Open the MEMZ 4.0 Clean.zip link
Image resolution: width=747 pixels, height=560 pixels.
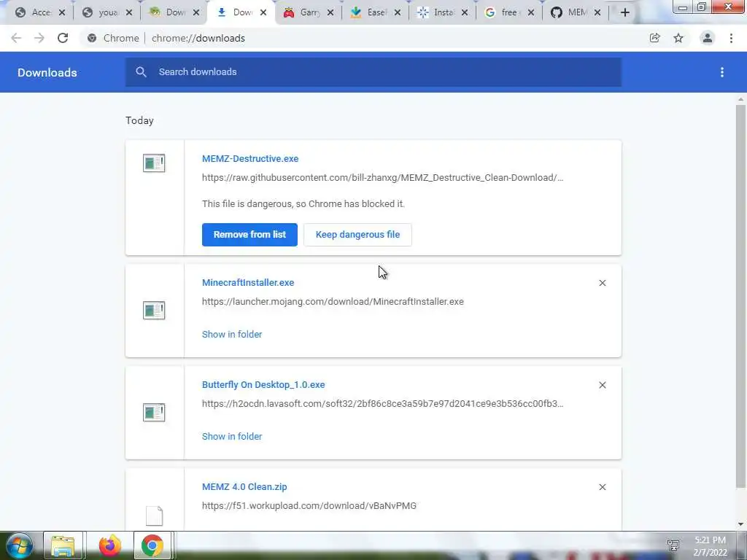click(244, 486)
